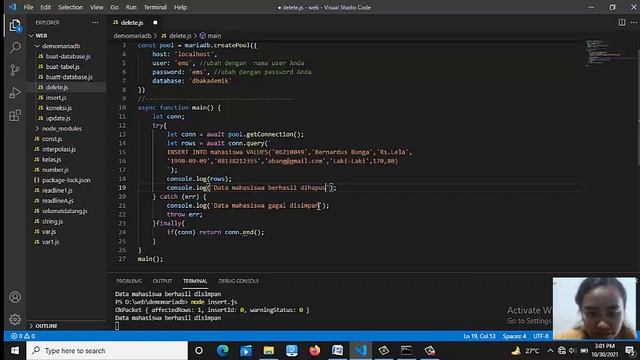Viewport: 640px width, 360px height.
Task: Open the notification center icon
Action: click(630, 351)
